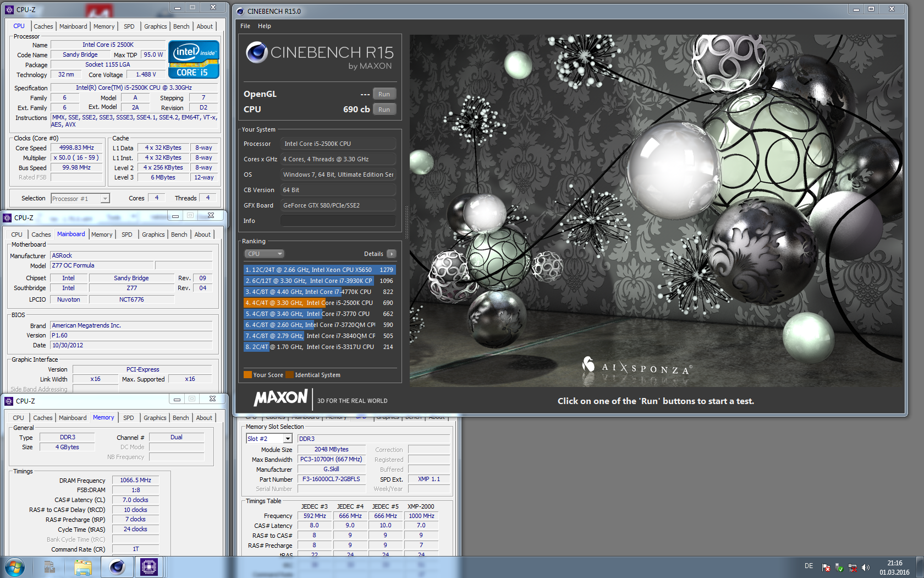Viewport: 924px width, 578px height.
Task: Click the DE language indicator
Action: coord(809,566)
